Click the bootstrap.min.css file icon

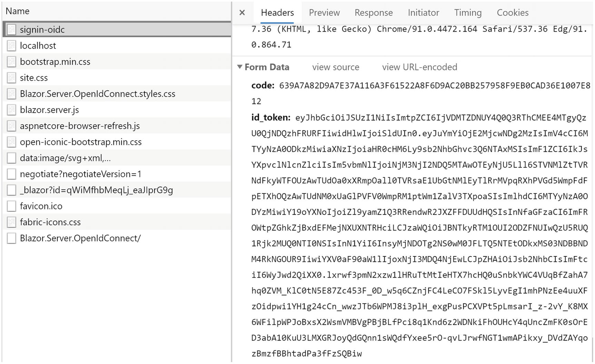pyautogui.click(x=11, y=62)
